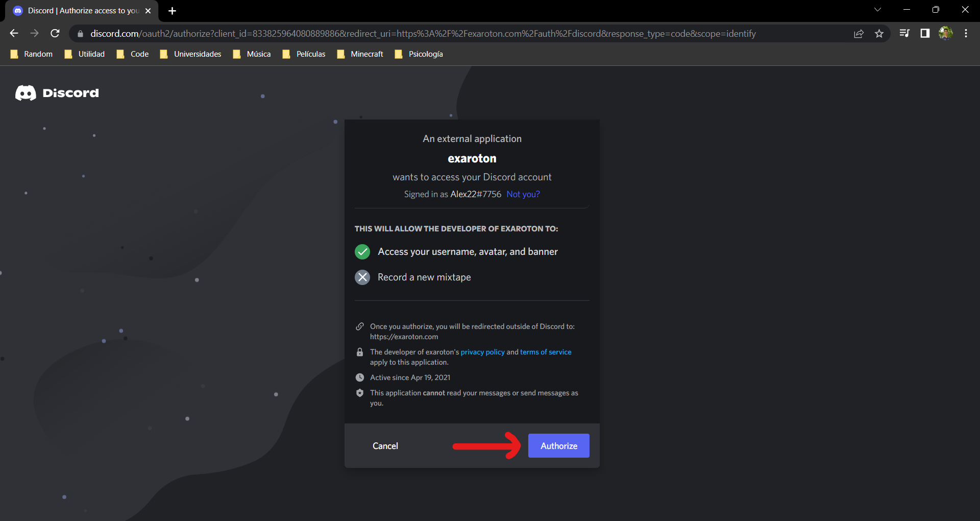980x521 pixels.
Task: Reload the Discord authorize page
Action: tap(55, 33)
